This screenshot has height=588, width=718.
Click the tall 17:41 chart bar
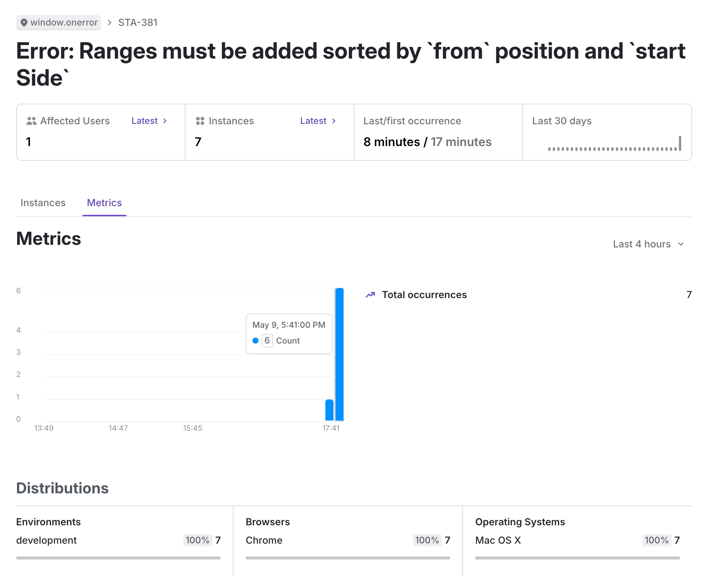tap(339, 354)
